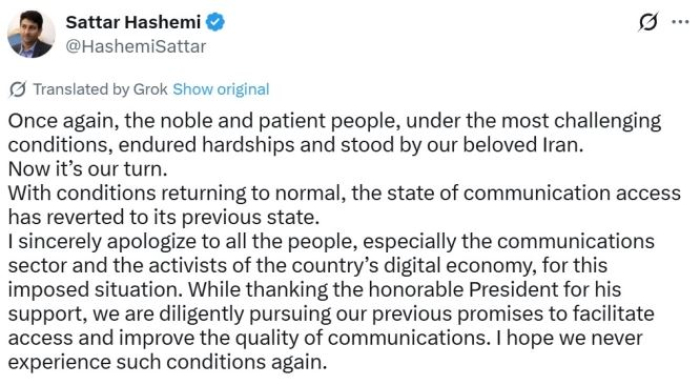Viewport: 700px width, 385px height.
Task: Open the @HashemiSattar handle
Action: [x=136, y=46]
